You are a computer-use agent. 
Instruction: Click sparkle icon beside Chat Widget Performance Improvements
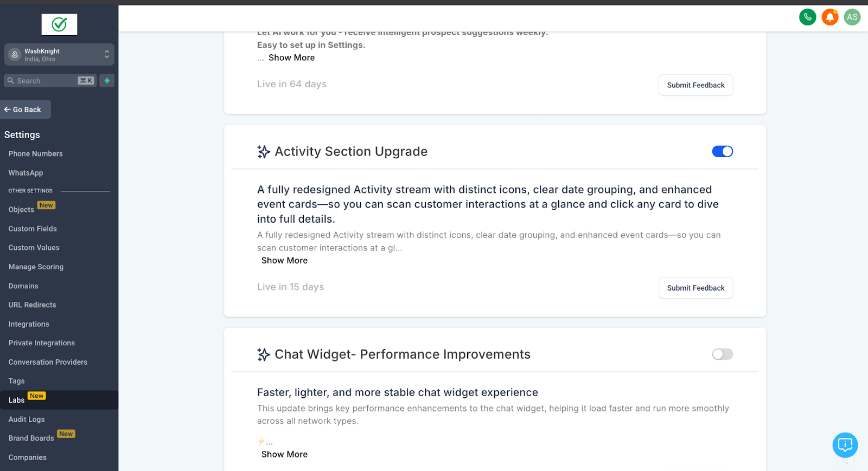pos(264,354)
